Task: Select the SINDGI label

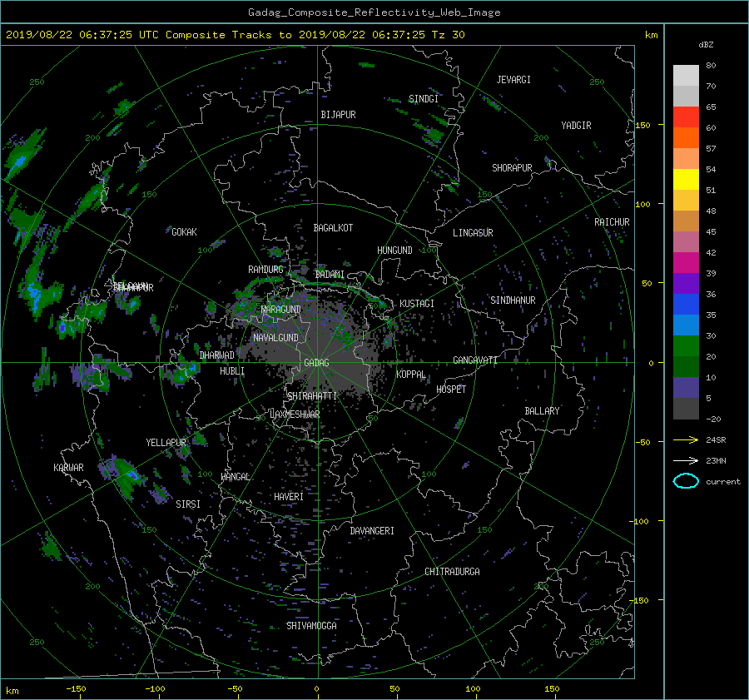Action: pos(424,99)
